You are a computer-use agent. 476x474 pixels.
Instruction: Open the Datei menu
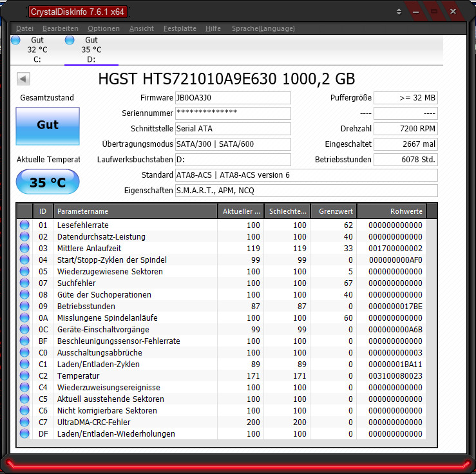pyautogui.click(x=24, y=28)
